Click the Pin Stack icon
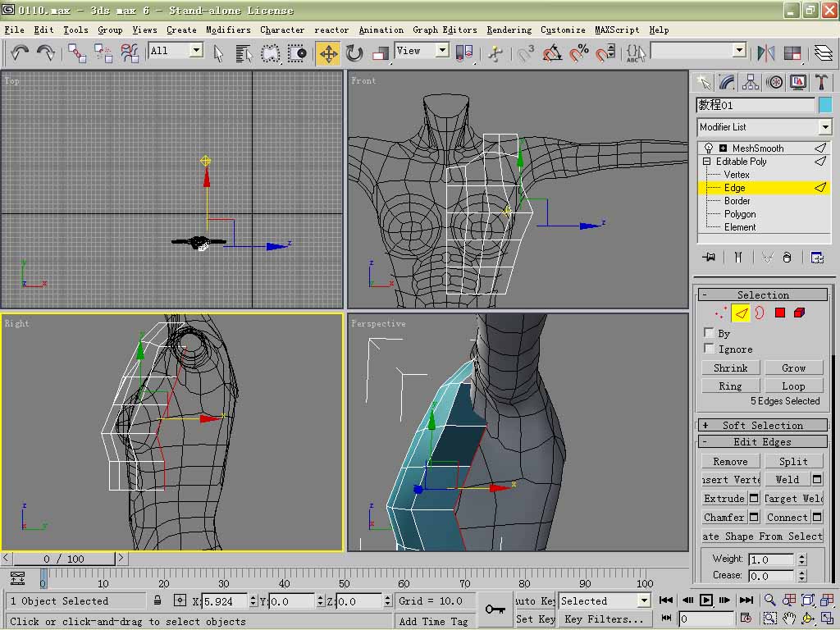This screenshot has height=630, width=840. pyautogui.click(x=709, y=258)
